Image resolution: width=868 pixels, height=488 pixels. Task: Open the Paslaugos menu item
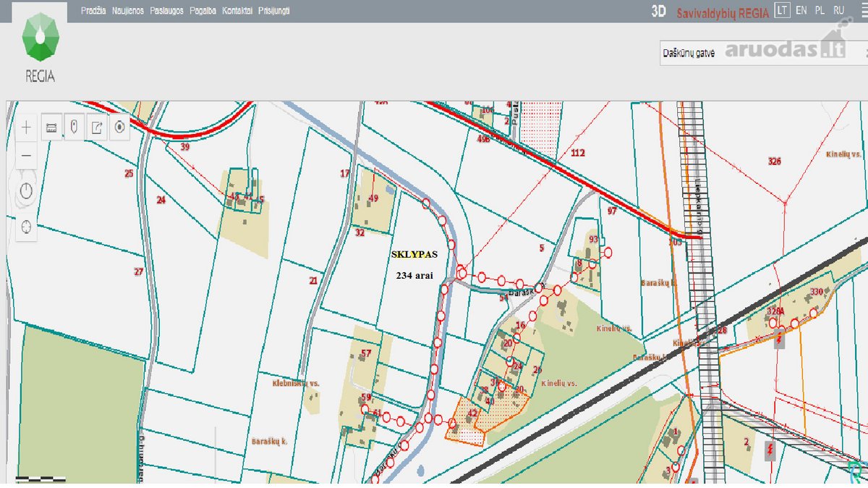coord(167,11)
